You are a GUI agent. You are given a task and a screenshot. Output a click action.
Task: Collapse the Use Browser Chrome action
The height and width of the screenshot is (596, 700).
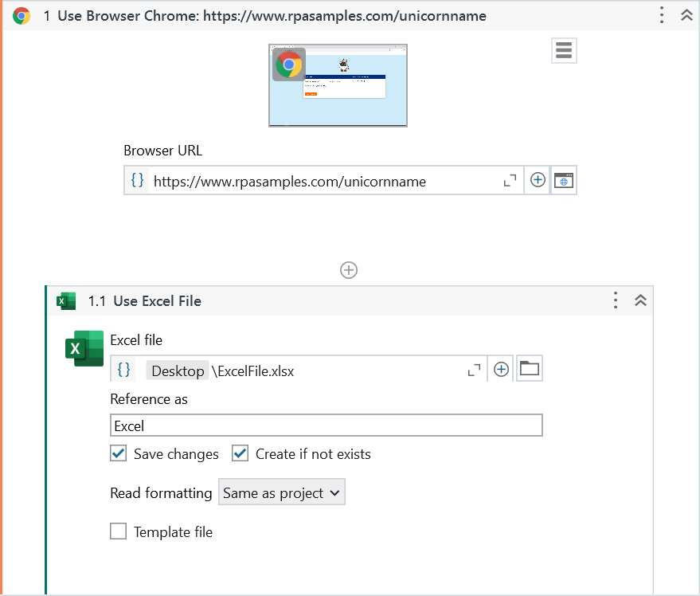pyautogui.click(x=686, y=14)
